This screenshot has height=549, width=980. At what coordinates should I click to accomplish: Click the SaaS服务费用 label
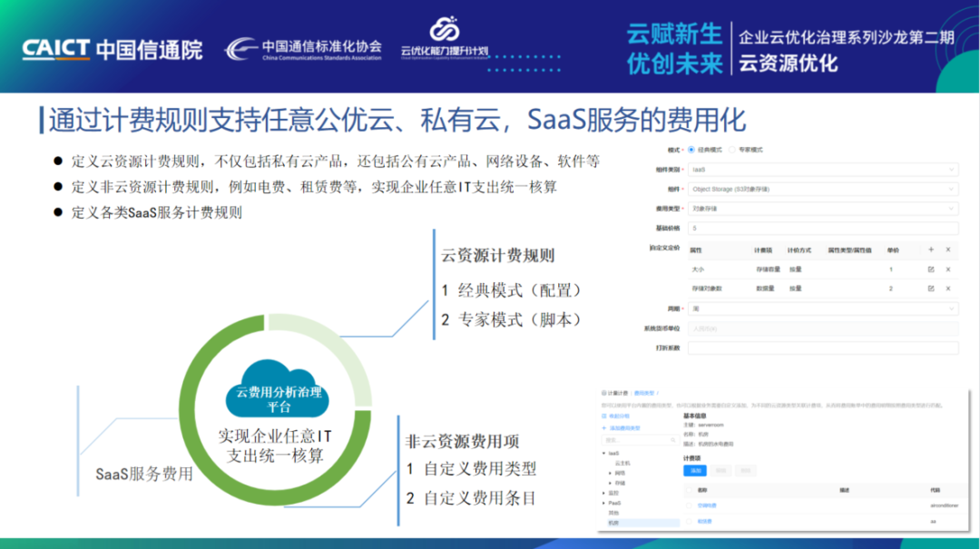click(144, 474)
